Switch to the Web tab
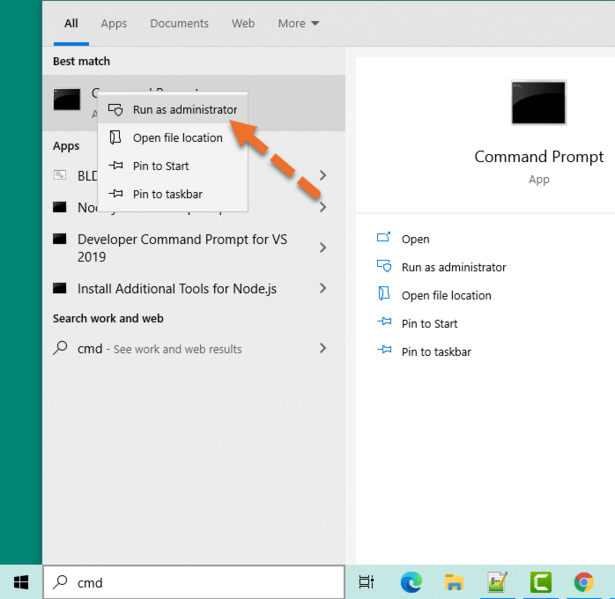 [243, 24]
